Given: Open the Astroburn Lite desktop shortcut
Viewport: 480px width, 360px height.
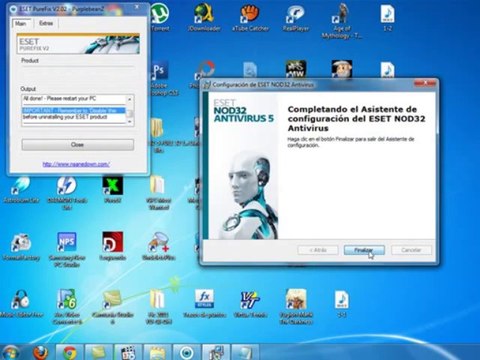Looking at the screenshot, I should 21,190.
